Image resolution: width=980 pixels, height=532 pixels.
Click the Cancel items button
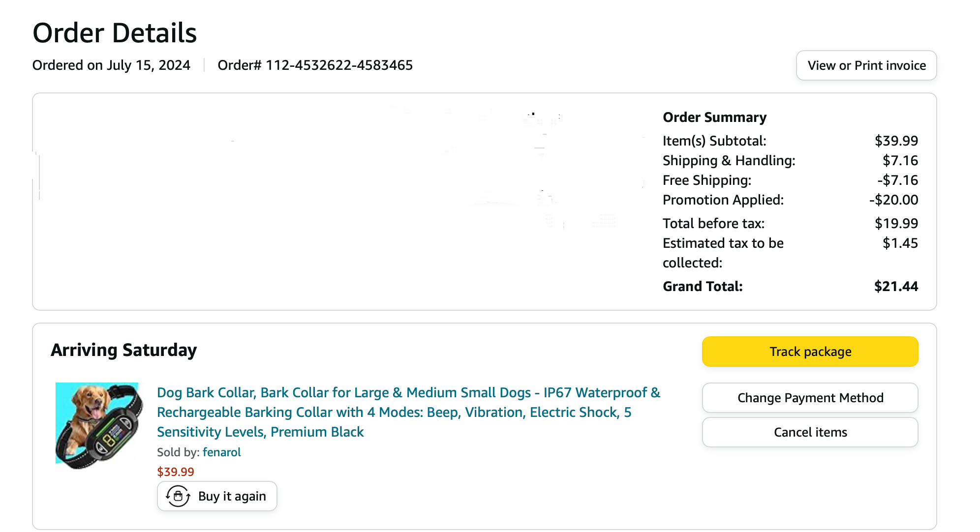click(x=810, y=432)
